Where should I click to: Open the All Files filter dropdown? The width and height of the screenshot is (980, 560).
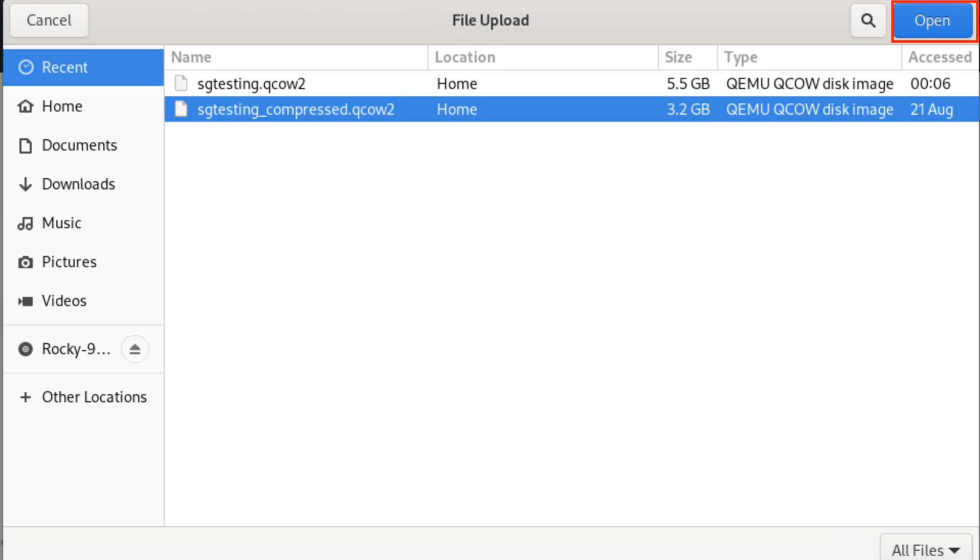pyautogui.click(x=925, y=550)
